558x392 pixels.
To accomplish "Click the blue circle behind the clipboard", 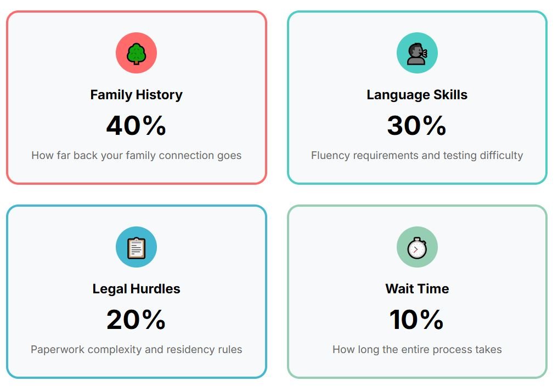I will 136,247.
